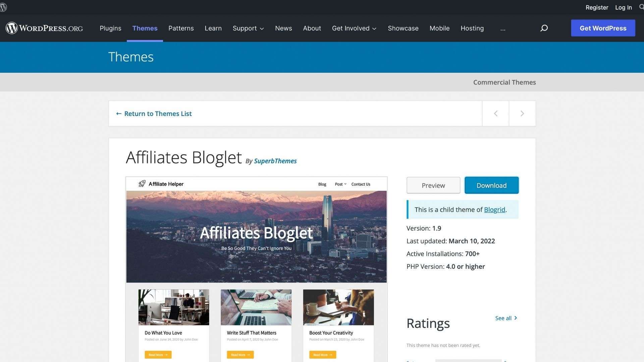The height and width of the screenshot is (362, 644).
Task: Open the Patterns menu item
Action: point(181,28)
